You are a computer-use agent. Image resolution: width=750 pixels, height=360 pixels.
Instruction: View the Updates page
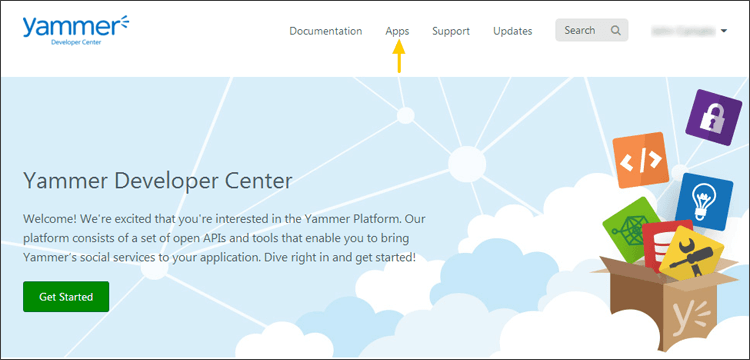tap(513, 31)
